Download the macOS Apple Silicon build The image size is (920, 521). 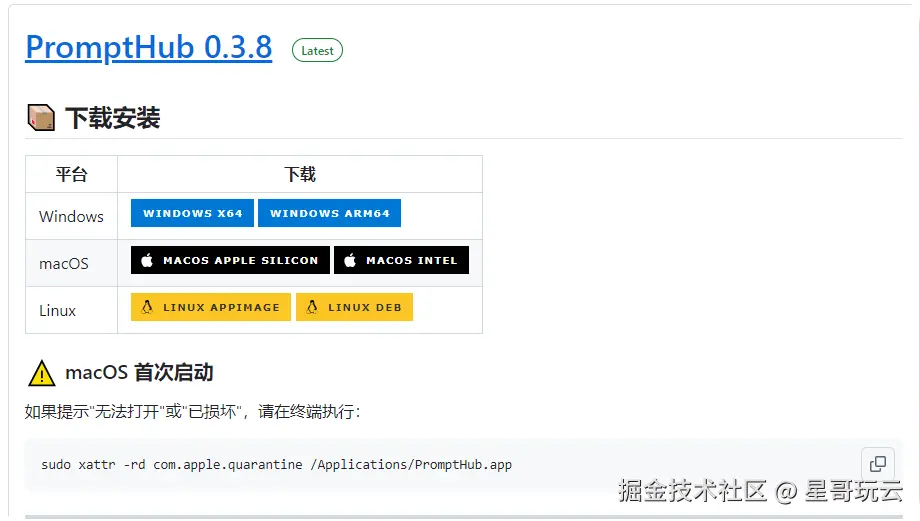point(230,260)
